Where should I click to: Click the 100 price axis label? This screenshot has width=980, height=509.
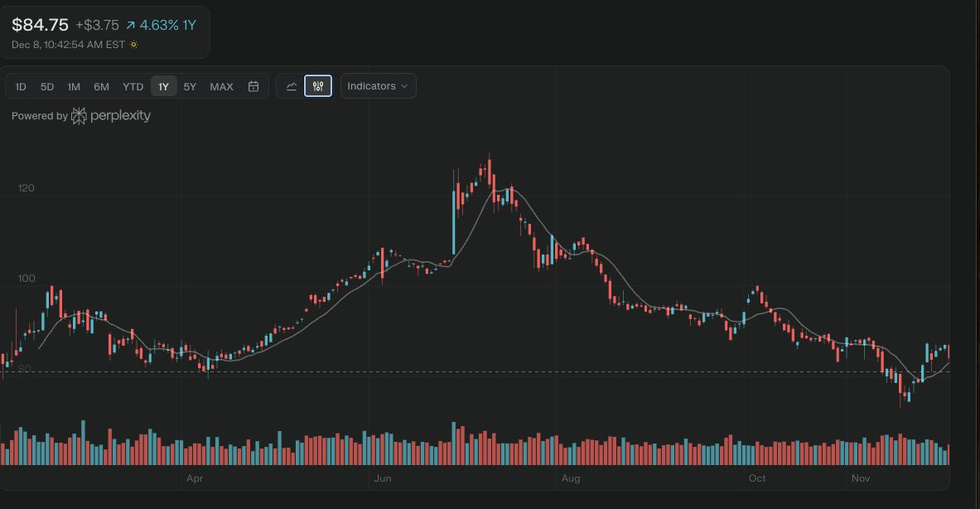click(x=27, y=279)
